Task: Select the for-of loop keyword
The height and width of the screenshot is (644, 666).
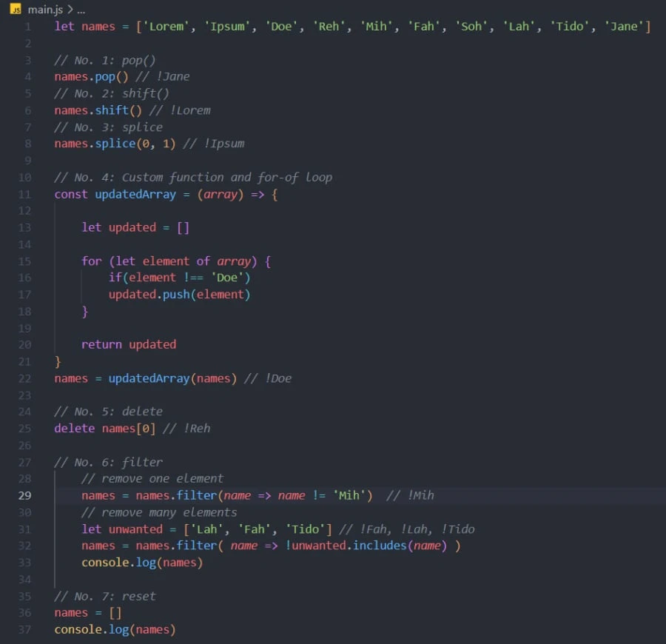Action: pyautogui.click(x=91, y=261)
